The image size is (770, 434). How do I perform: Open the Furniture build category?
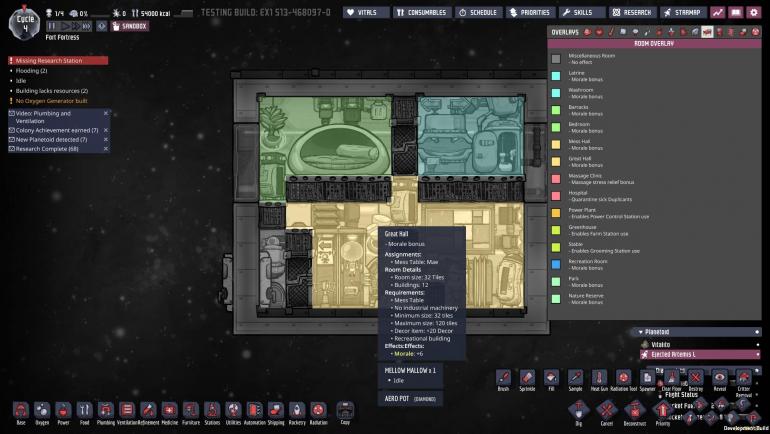191,412
